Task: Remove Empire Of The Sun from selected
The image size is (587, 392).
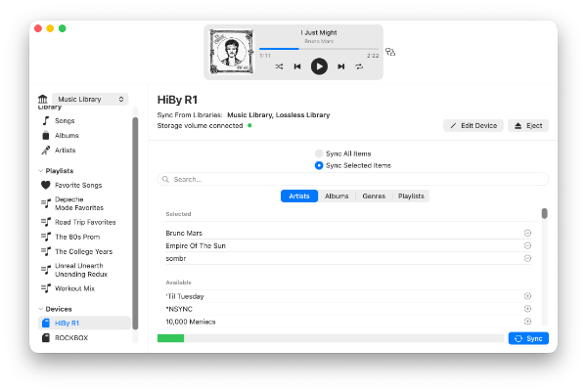Action: point(527,245)
